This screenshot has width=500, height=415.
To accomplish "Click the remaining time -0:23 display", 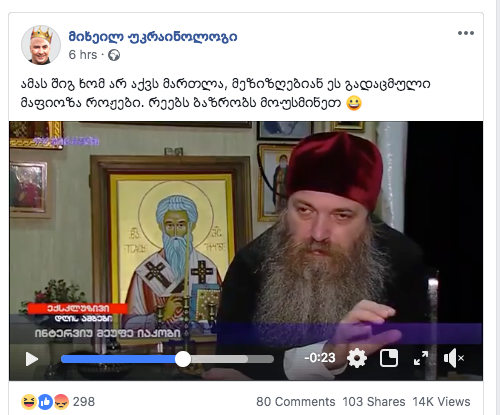I will [320, 358].
